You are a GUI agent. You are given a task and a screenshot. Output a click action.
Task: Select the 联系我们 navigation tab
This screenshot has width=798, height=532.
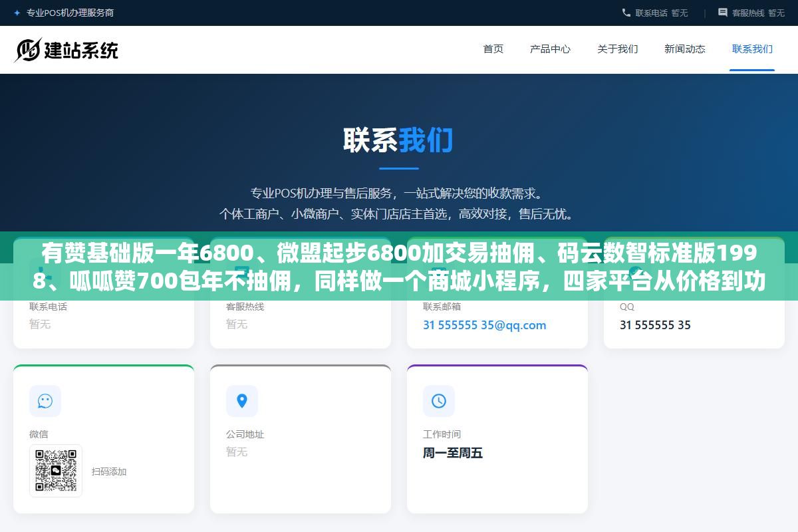(x=752, y=49)
